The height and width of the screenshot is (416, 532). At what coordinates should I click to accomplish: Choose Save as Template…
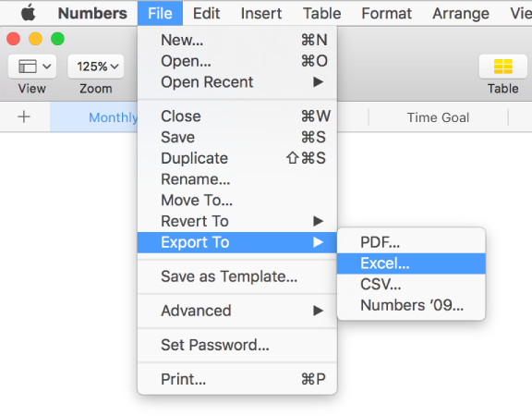click(x=237, y=276)
